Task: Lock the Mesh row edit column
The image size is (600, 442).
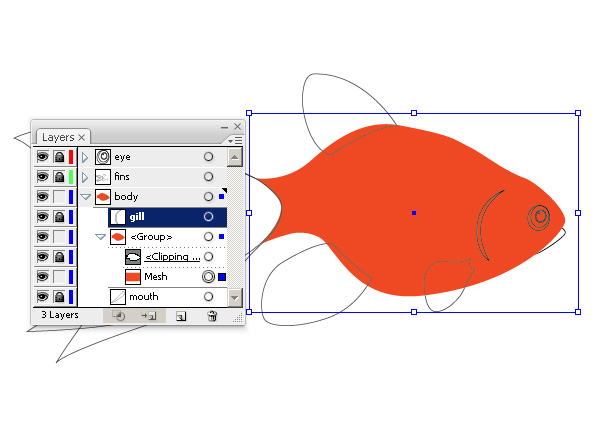Action: point(59,277)
